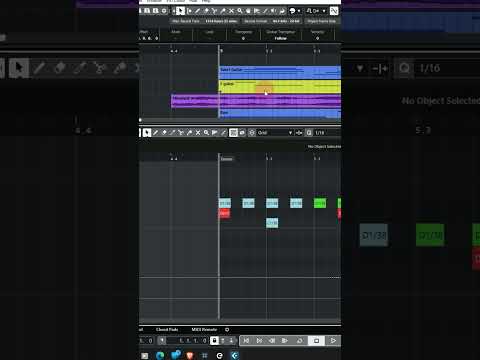Open the Cubase icon in taskbar
The height and width of the screenshot is (360, 480).
pos(235,356)
